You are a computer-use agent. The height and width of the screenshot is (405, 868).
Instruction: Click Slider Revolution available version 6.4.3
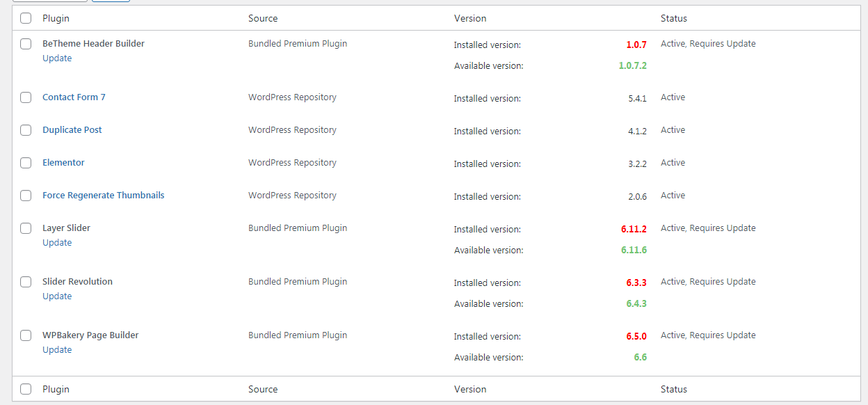[x=636, y=303]
